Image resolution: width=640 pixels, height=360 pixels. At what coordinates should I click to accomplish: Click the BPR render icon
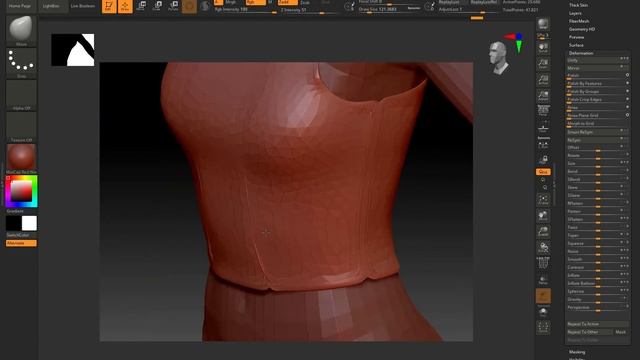(543, 24)
